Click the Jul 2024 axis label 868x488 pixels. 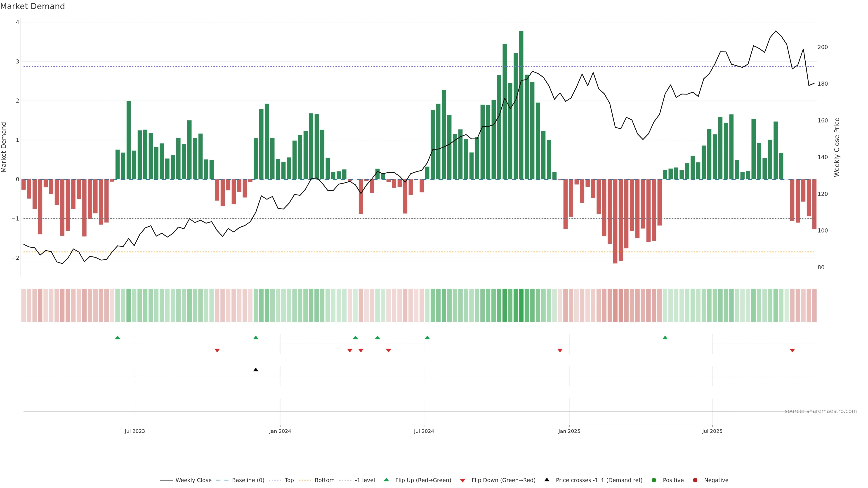[424, 431]
